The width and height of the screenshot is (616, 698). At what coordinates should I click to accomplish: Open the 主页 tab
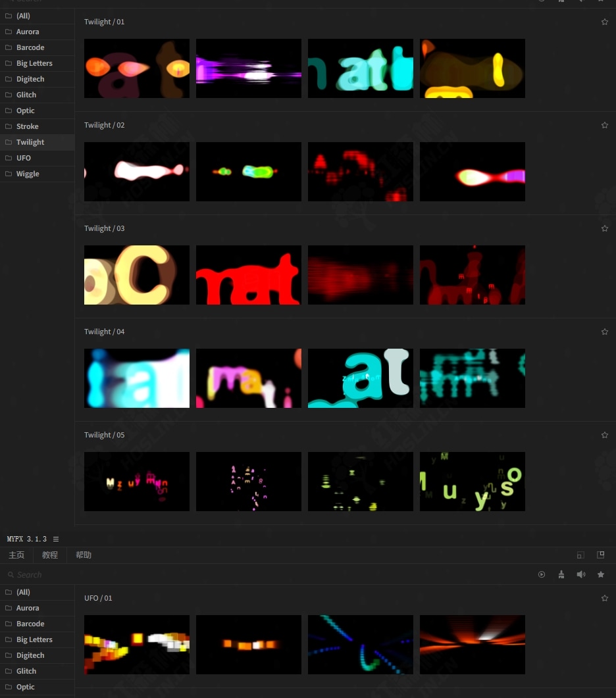click(x=16, y=555)
